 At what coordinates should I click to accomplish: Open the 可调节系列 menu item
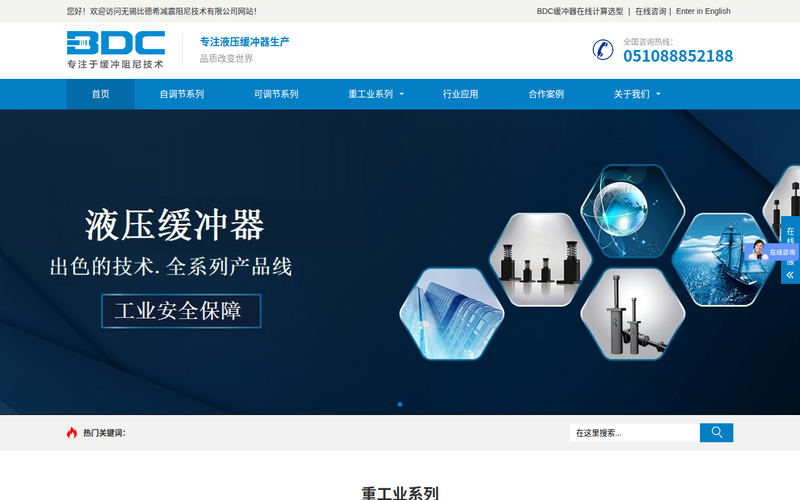click(276, 94)
